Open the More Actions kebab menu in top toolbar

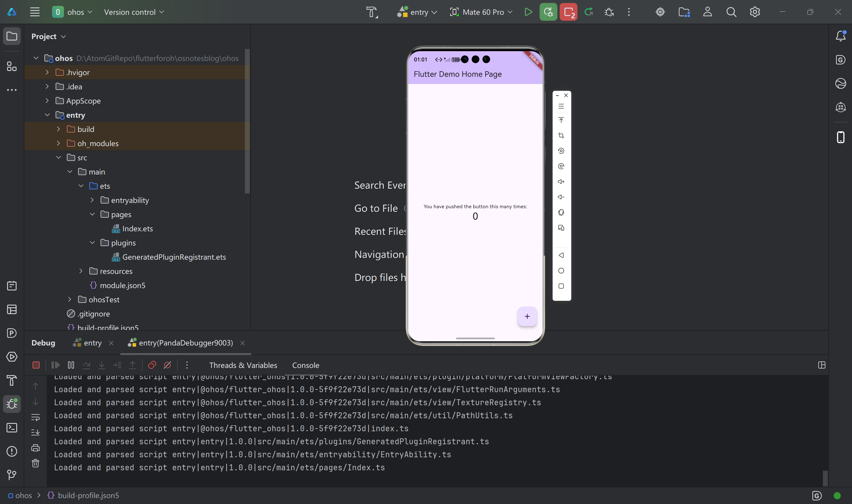(x=629, y=12)
